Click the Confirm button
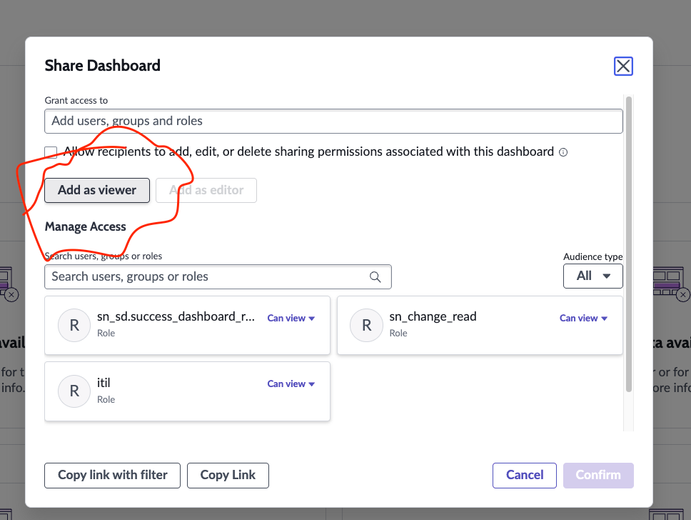Screen dimensions: 691x520 [x=598, y=475]
